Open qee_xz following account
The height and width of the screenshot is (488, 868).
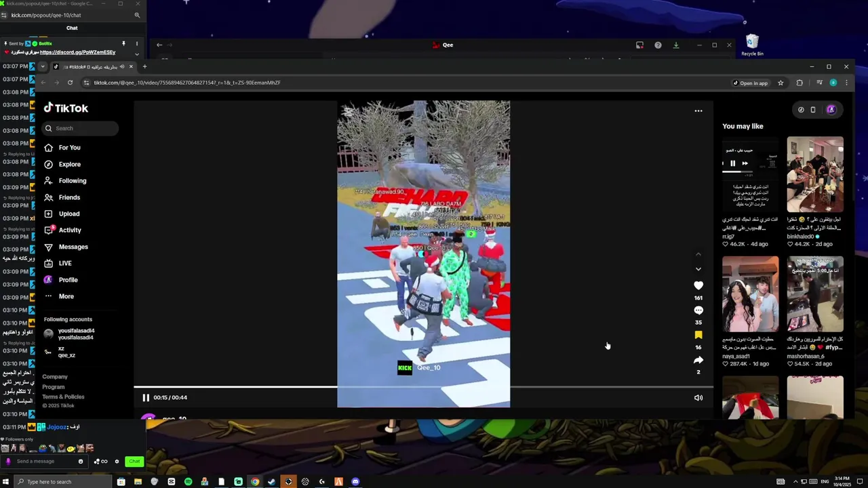[x=60, y=352]
